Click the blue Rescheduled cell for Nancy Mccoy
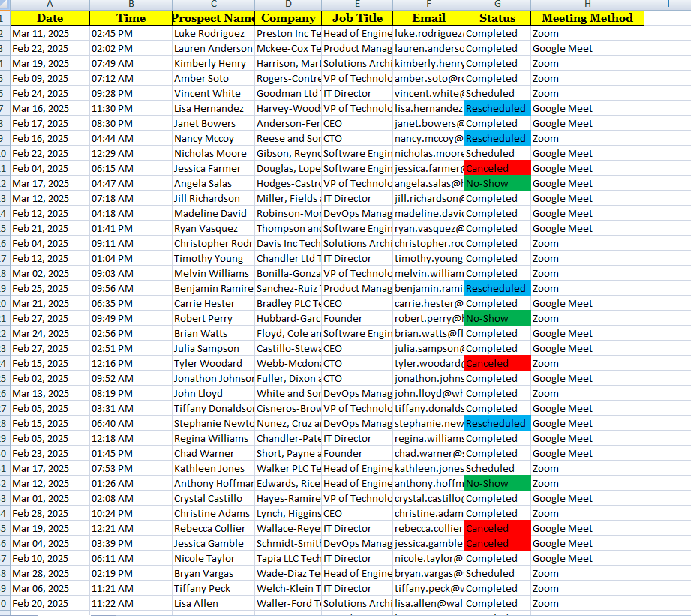 pyautogui.click(x=497, y=138)
